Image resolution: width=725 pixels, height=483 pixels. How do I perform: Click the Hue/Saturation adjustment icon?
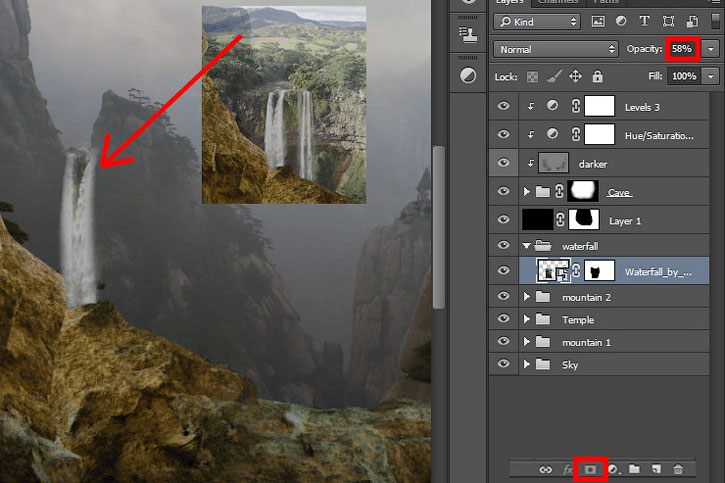click(552, 134)
